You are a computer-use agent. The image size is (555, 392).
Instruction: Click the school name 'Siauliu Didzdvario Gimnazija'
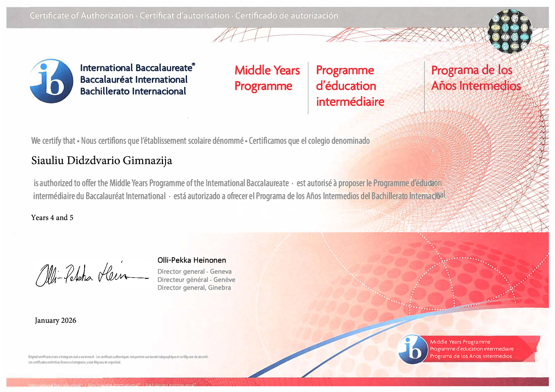coord(102,161)
